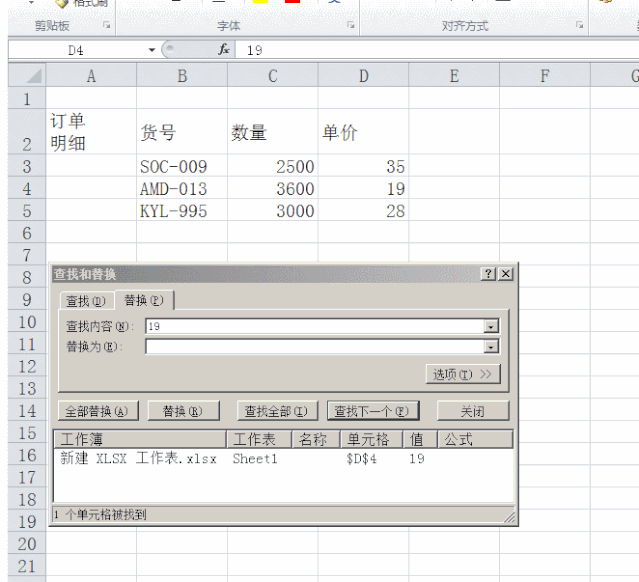Image resolution: width=639 pixels, height=582 pixels.
Task: Select cell D4 with value 19
Action: point(364,188)
